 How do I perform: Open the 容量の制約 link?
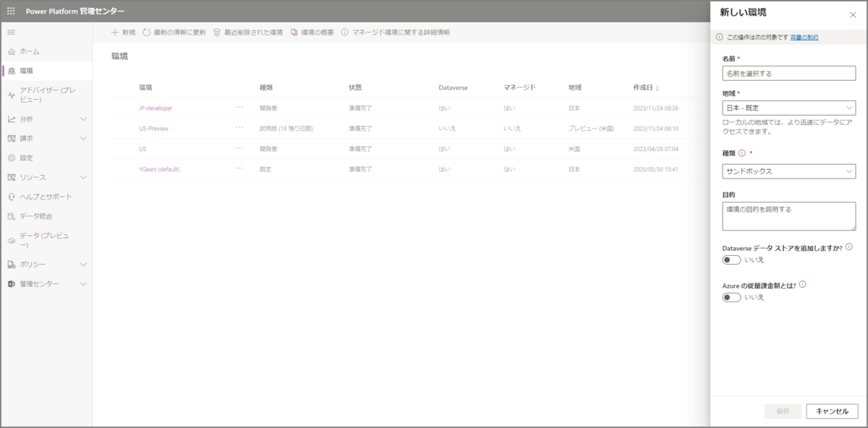[x=804, y=37]
